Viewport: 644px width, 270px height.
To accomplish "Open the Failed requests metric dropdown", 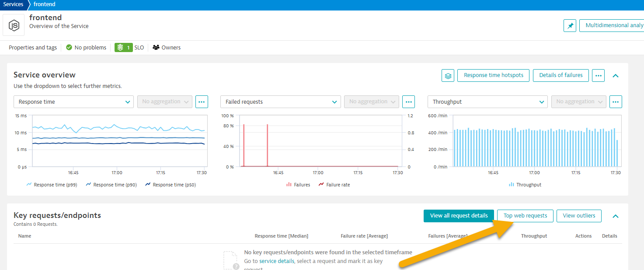I will pos(280,102).
